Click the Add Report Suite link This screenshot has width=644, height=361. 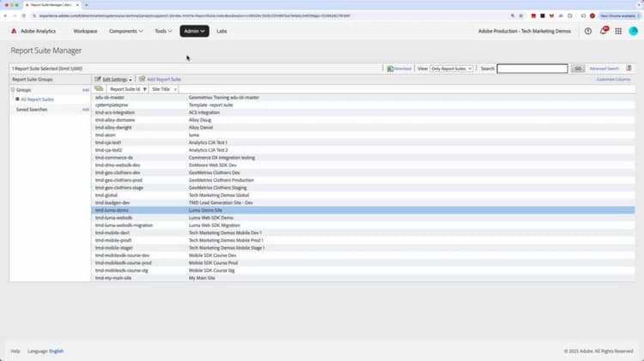click(164, 79)
